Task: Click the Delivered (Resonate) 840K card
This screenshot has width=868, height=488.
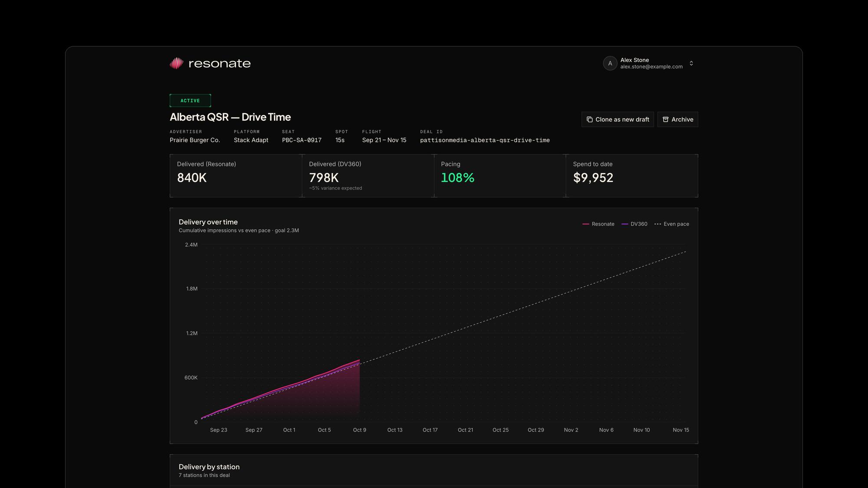Action: click(236, 176)
